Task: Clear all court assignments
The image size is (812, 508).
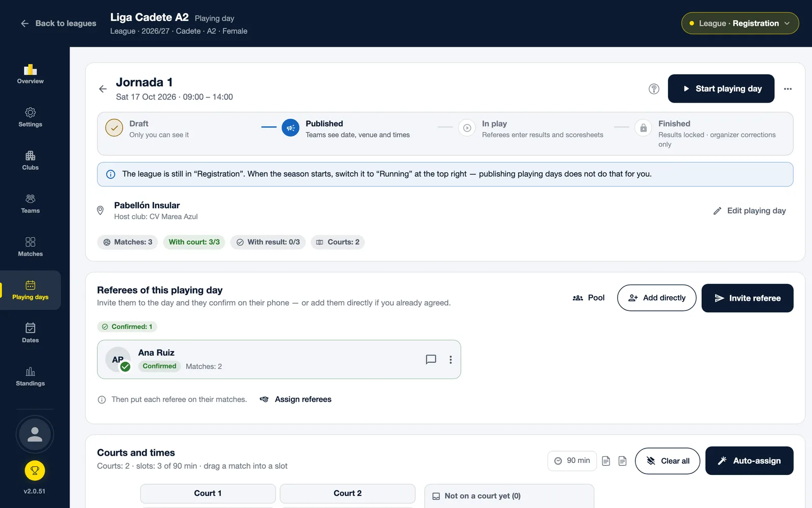Action: pyautogui.click(x=667, y=461)
